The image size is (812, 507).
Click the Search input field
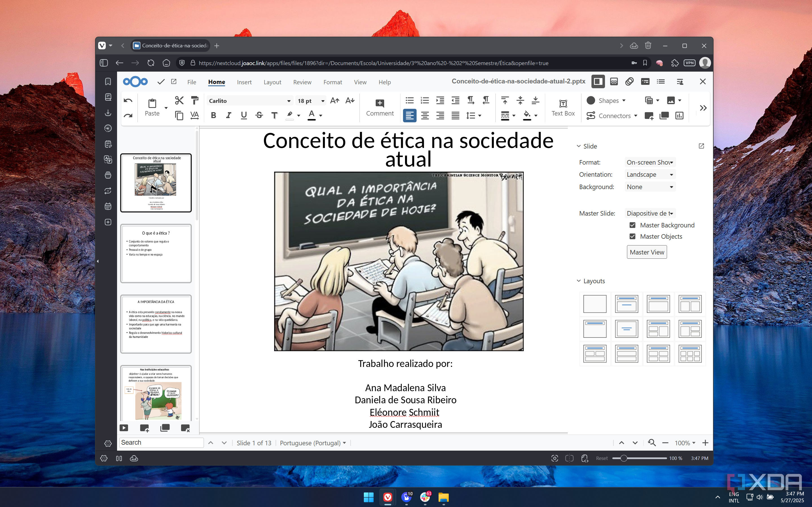(161, 443)
